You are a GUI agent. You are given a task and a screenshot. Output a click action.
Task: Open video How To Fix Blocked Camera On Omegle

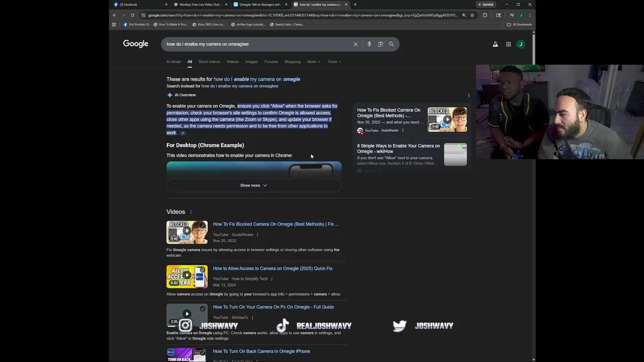pos(276,224)
